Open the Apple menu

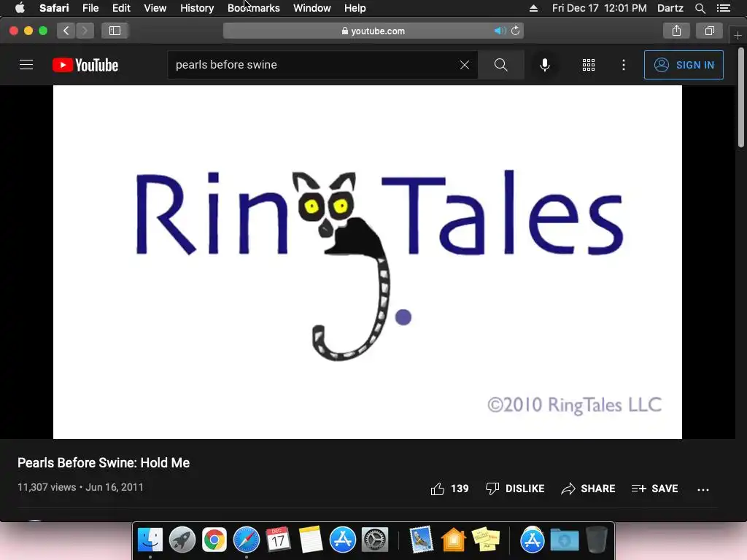pos(20,8)
